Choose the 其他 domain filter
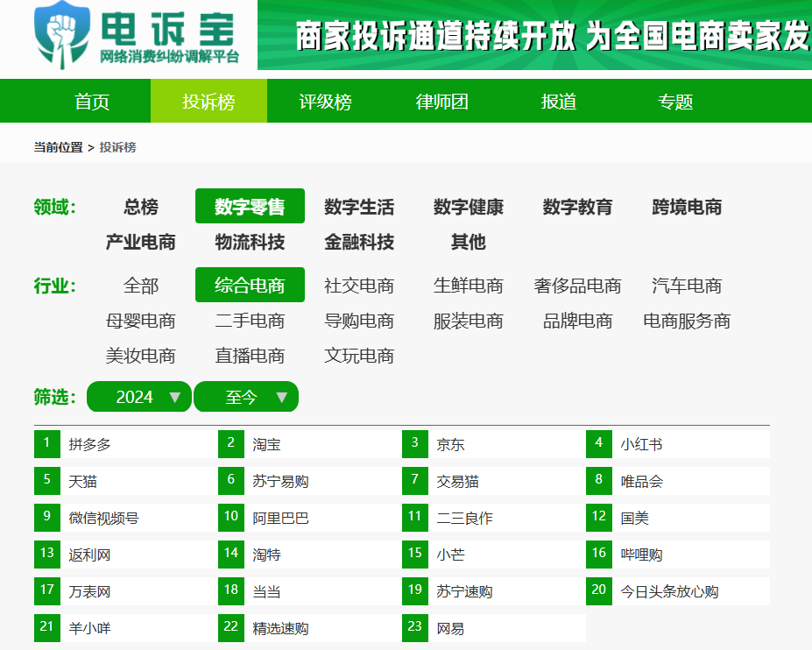This screenshot has width=812, height=650. point(468,242)
